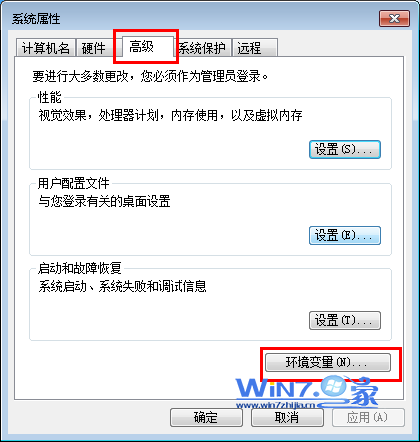Click the 启动和故障恢复 group label
Image resolution: width=420 pixels, height=442 pixels.
pyautogui.click(x=80, y=268)
